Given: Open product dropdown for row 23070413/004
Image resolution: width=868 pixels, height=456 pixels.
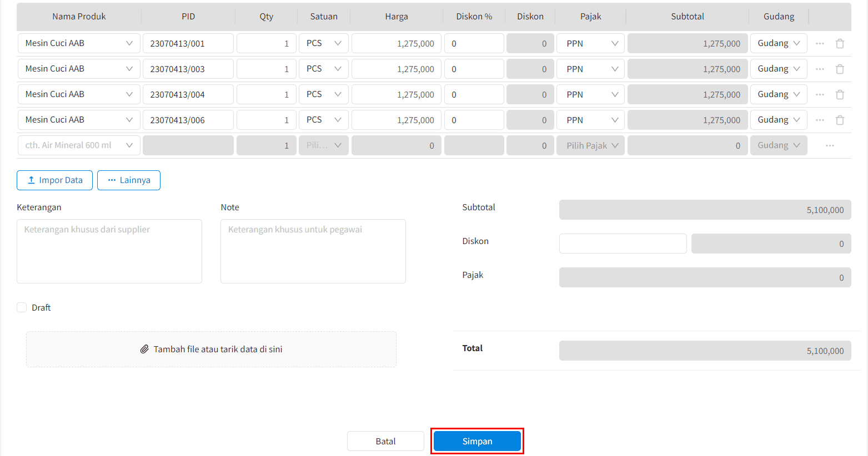Looking at the screenshot, I should pos(79,94).
